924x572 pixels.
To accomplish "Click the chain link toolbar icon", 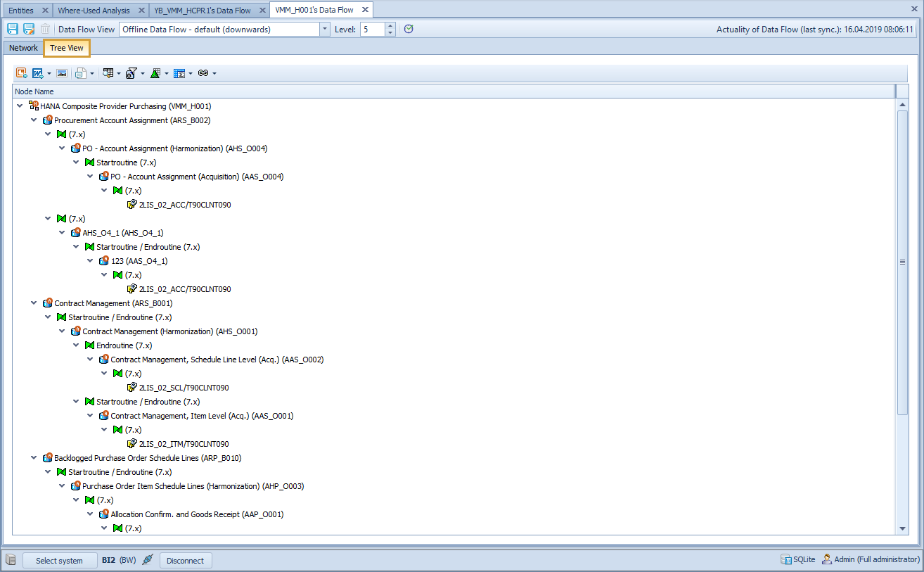I will coord(203,73).
